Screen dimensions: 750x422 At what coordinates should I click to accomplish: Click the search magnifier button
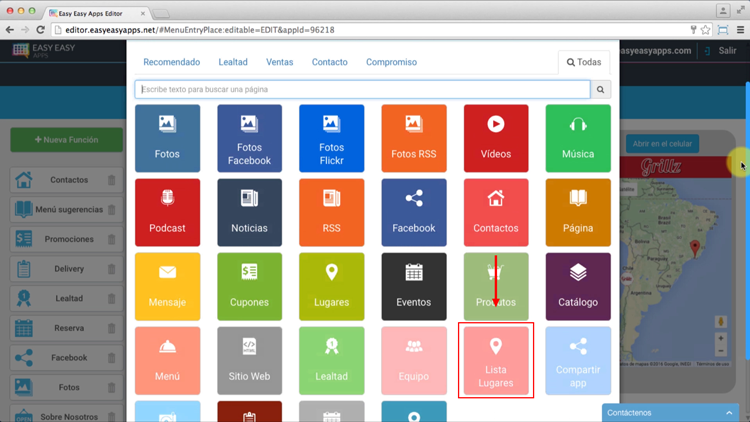click(600, 90)
